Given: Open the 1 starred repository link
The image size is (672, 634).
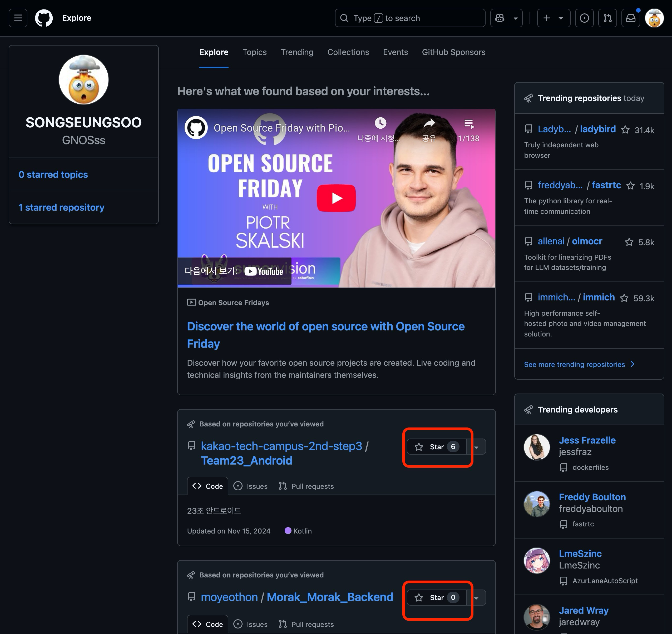Looking at the screenshot, I should [x=61, y=207].
